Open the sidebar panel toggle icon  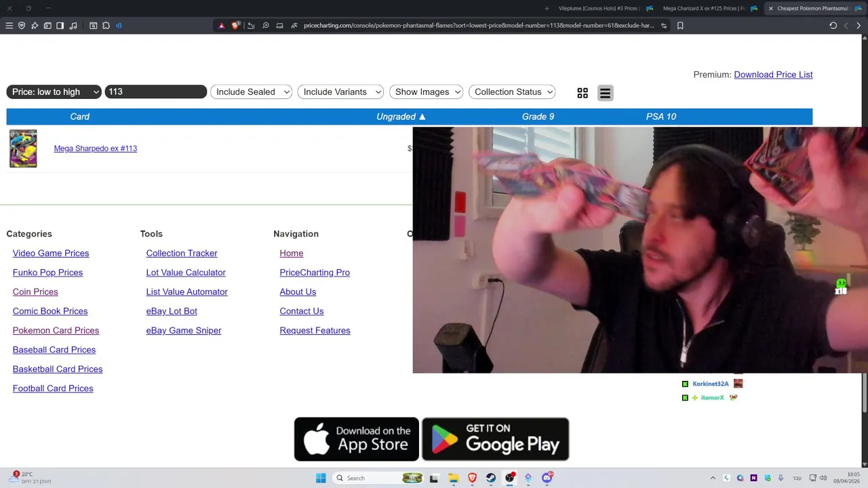pyautogui.click(x=60, y=26)
